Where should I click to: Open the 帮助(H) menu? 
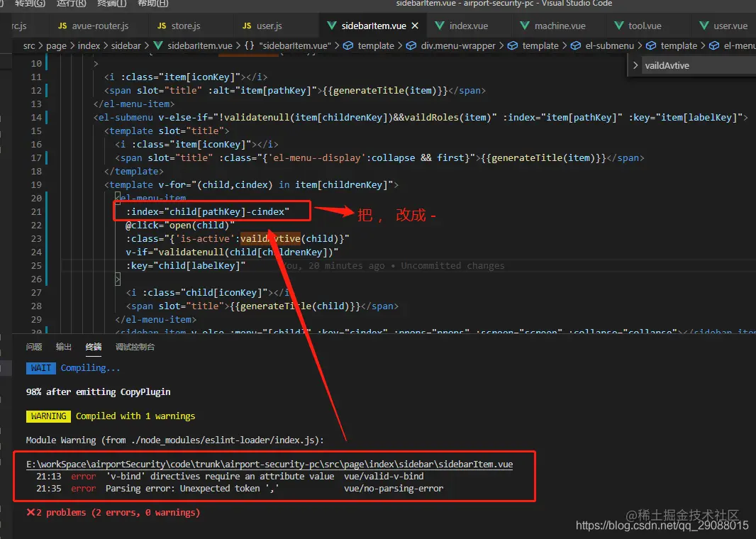153,4
